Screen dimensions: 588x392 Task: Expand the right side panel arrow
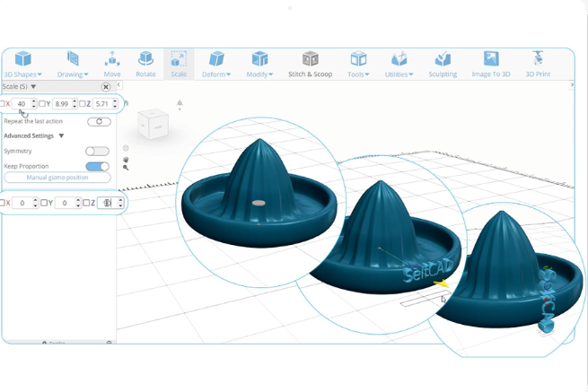(x=572, y=85)
